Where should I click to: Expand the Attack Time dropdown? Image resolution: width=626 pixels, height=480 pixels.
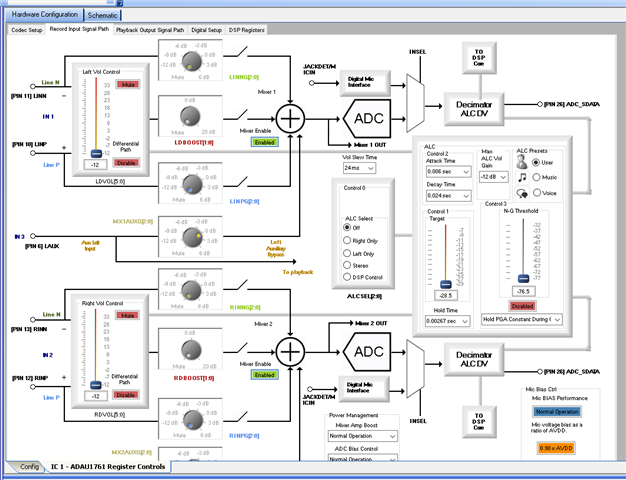click(x=448, y=172)
